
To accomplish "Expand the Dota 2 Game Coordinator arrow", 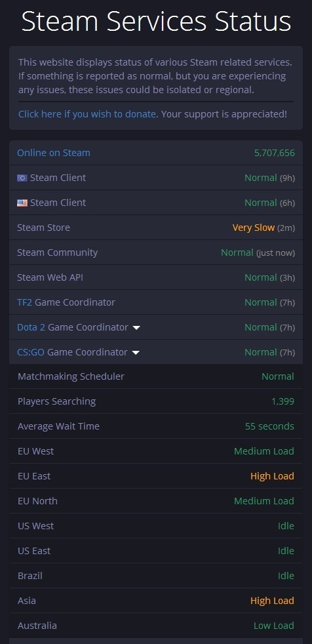I will [x=136, y=328].
